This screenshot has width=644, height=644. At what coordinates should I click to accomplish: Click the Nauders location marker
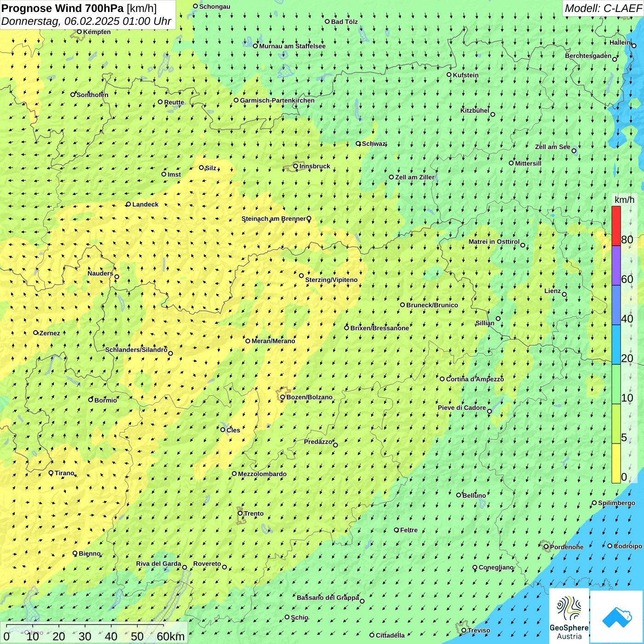point(117,277)
